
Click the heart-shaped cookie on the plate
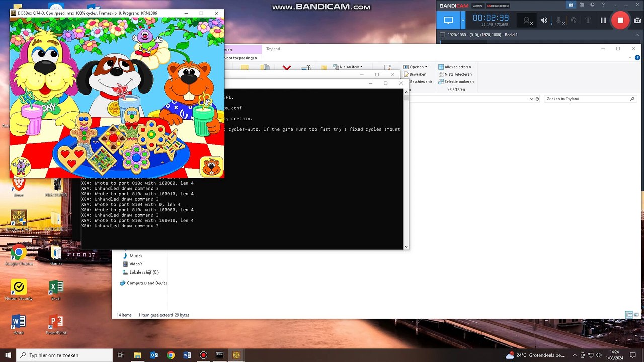72,158
